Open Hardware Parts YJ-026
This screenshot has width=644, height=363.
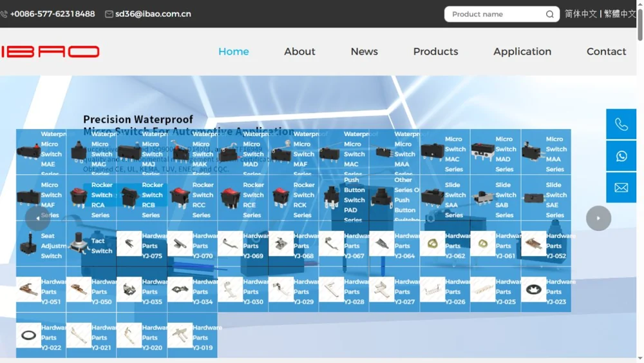click(445, 289)
